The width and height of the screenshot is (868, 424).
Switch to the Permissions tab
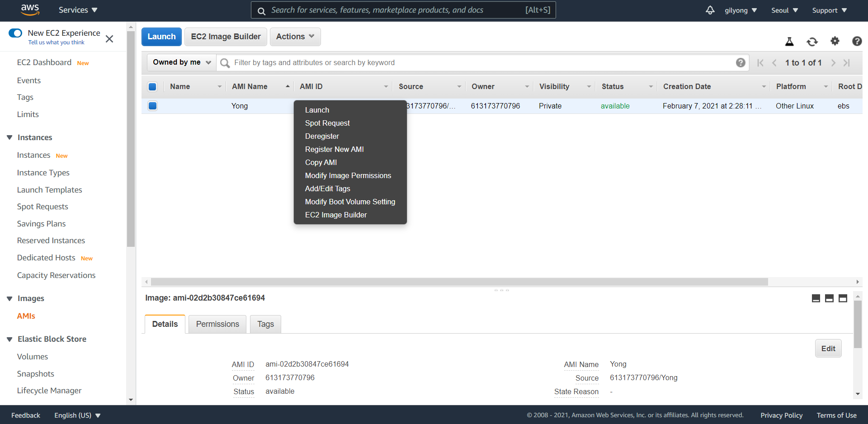point(217,324)
